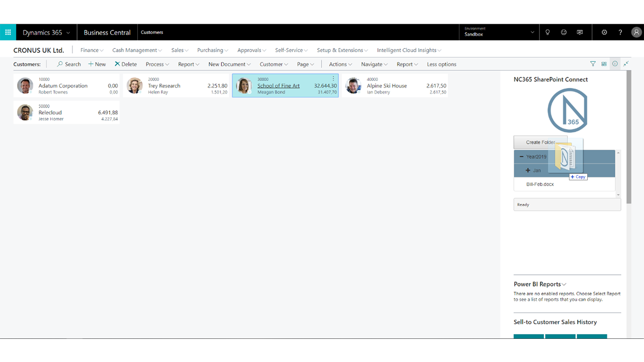The height and width of the screenshot is (362, 644).
Task: Open the Report menu next to Navigate
Action: [408, 64]
